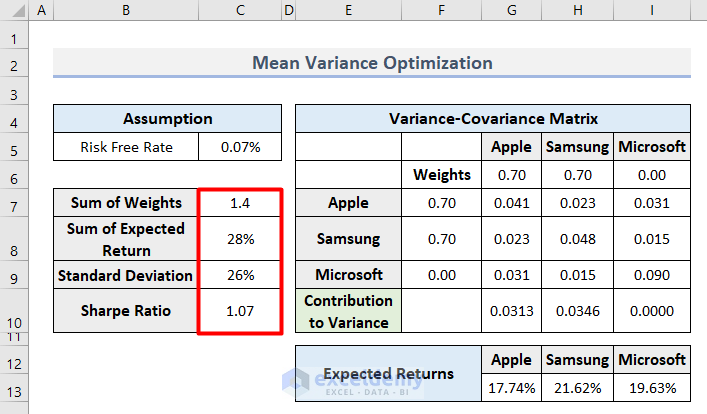Image resolution: width=707 pixels, height=414 pixels.
Task: Select the Sharpe Ratio value 1.07
Action: [x=240, y=311]
